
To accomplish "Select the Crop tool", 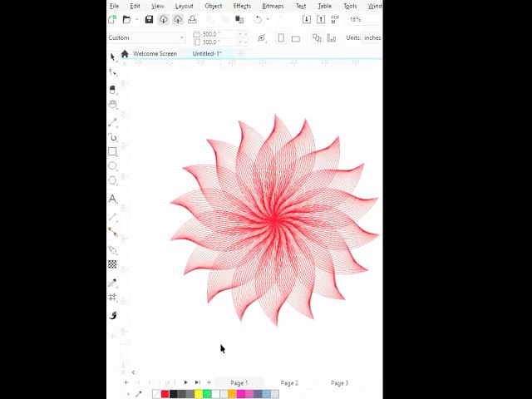I will pyautogui.click(x=113, y=89).
